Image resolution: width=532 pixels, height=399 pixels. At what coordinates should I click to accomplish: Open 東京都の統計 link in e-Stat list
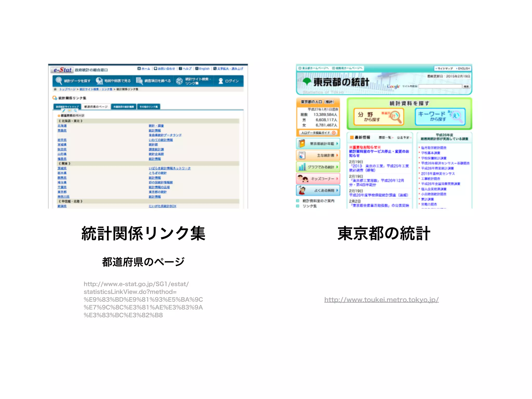[158, 192]
